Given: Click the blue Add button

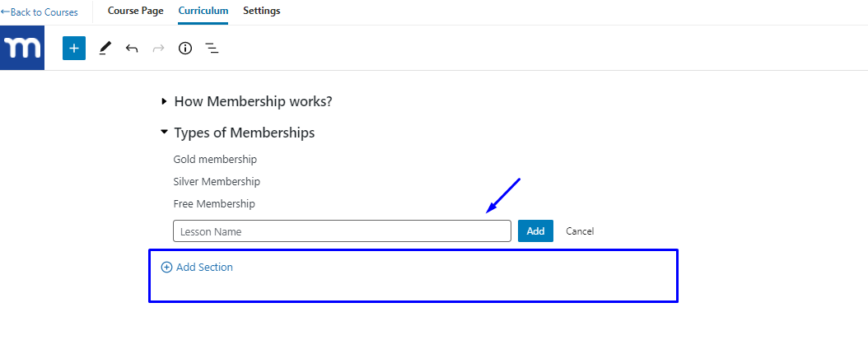Looking at the screenshot, I should click(x=535, y=231).
